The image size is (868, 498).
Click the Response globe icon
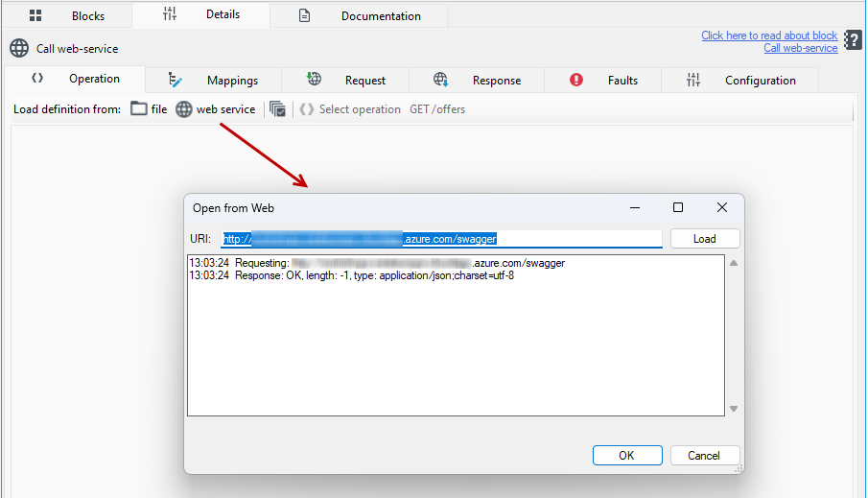click(x=440, y=80)
